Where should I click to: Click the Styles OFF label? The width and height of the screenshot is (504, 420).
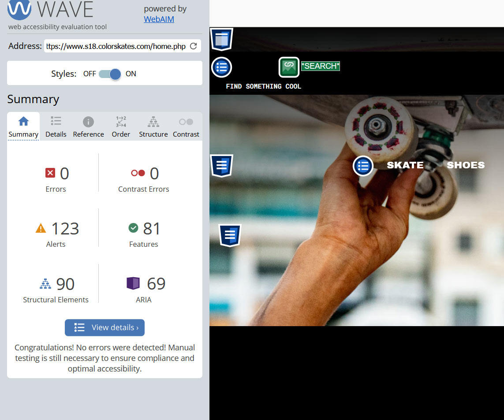click(x=90, y=74)
